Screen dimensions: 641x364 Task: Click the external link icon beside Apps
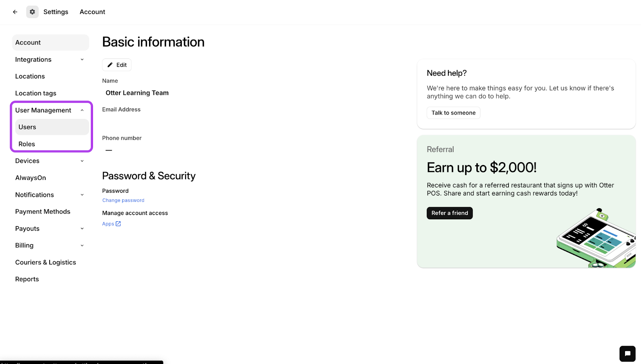click(118, 224)
